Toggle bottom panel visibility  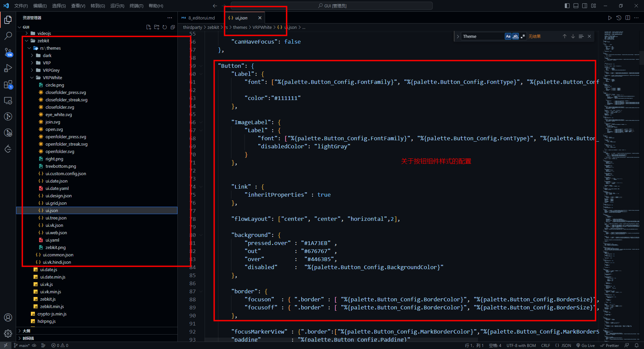pos(576,6)
